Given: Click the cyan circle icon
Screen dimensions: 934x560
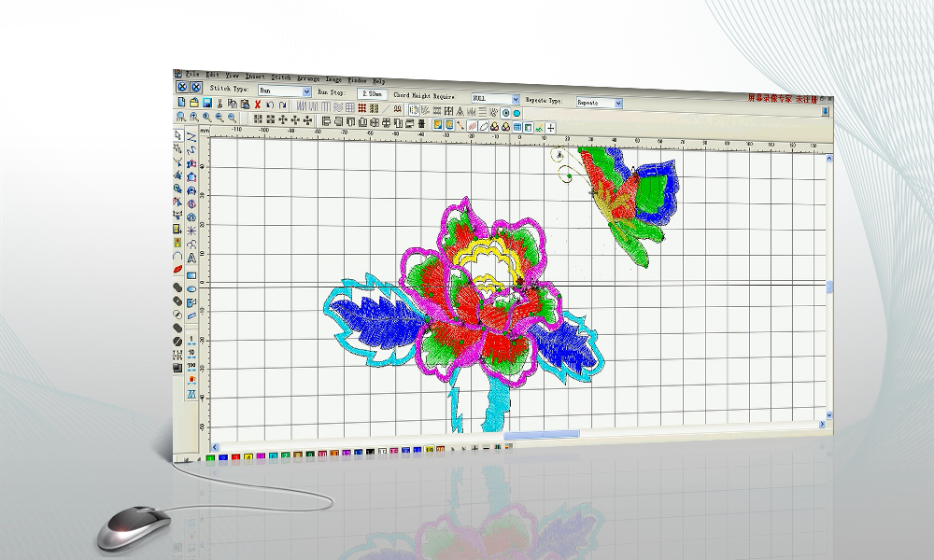Looking at the screenshot, I should point(517,113).
